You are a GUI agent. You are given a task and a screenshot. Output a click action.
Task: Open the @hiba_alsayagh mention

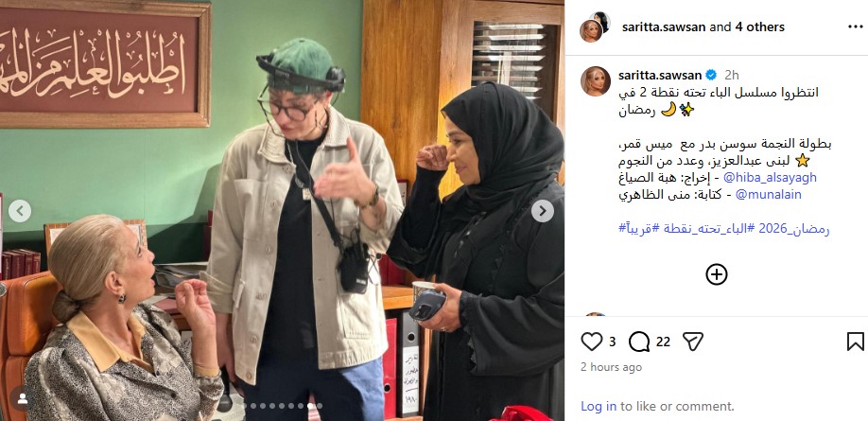click(x=770, y=177)
